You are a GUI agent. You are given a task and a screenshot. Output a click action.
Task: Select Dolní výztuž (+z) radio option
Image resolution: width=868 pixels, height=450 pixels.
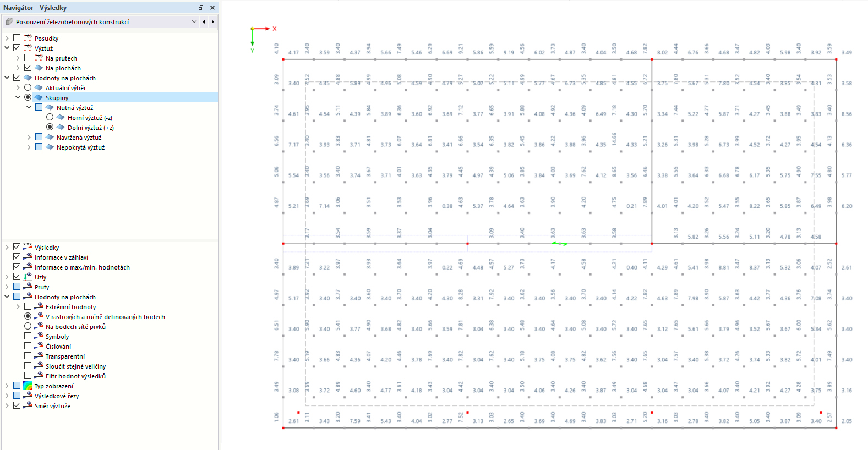click(50, 127)
